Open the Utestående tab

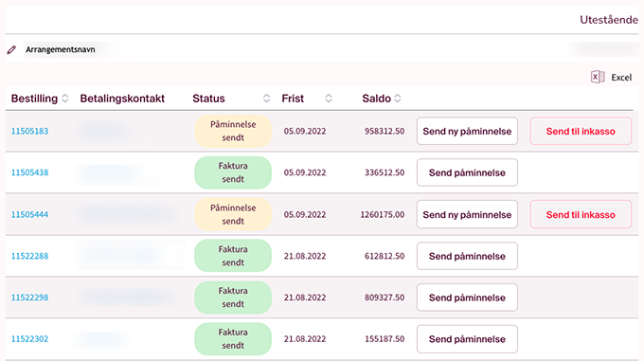(x=609, y=20)
